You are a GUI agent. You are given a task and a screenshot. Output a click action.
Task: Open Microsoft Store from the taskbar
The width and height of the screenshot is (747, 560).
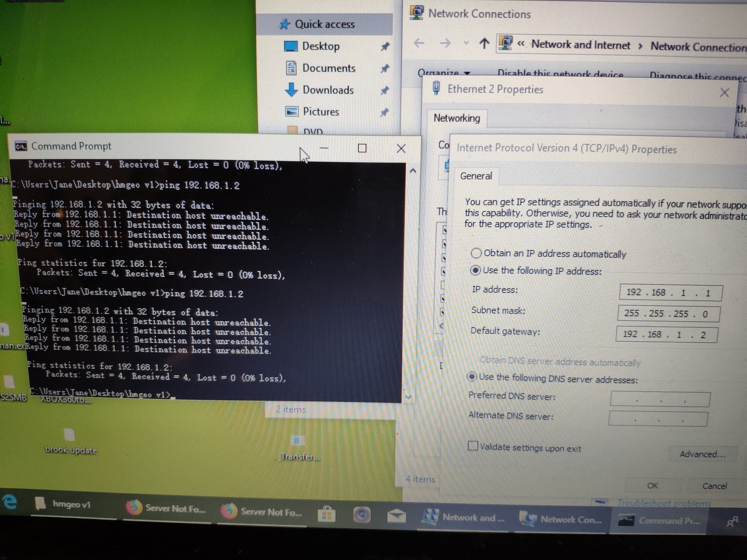[x=326, y=514]
